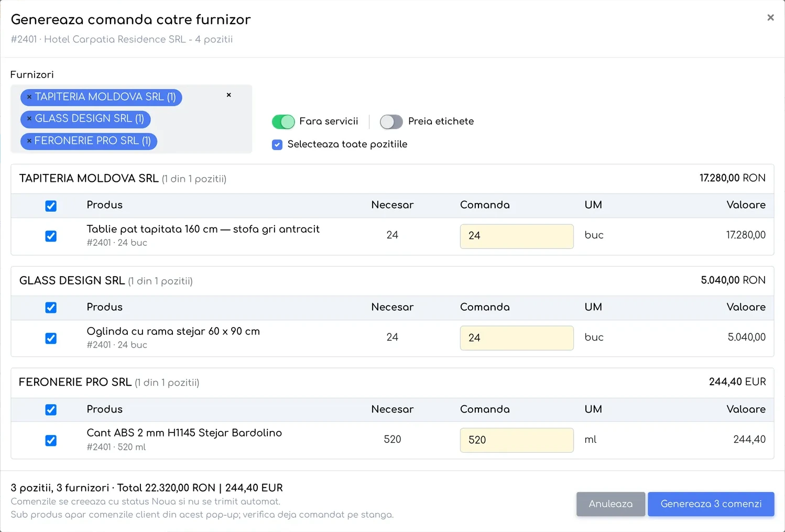This screenshot has height=532, width=785.
Task: Remove TAPITERIA MOLDOVA SRL supplier tag
Action: click(29, 97)
